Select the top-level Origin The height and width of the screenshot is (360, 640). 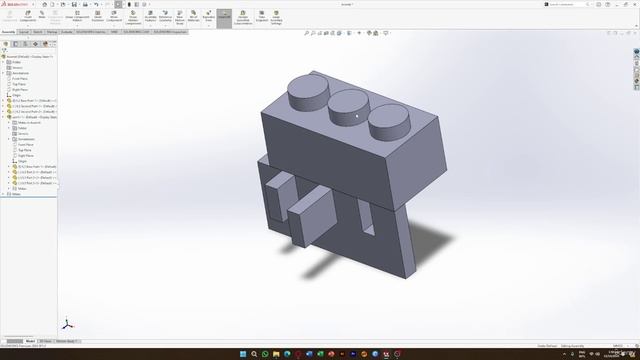16,95
